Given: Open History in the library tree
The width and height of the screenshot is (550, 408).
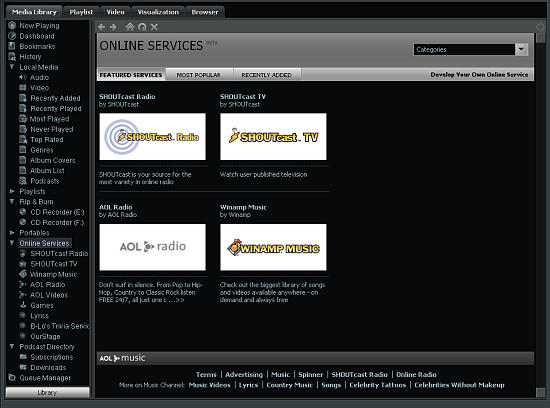Looking at the screenshot, I should pos(30,57).
